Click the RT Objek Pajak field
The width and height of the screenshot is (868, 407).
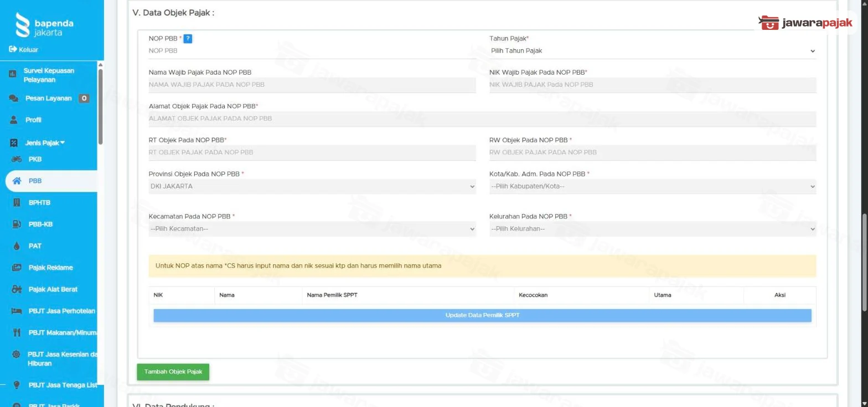pos(312,153)
